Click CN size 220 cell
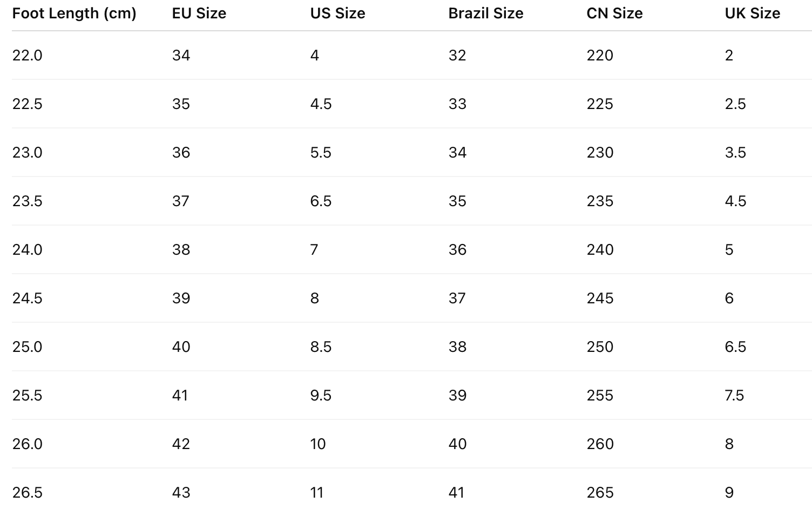The image size is (812, 516). click(x=600, y=56)
